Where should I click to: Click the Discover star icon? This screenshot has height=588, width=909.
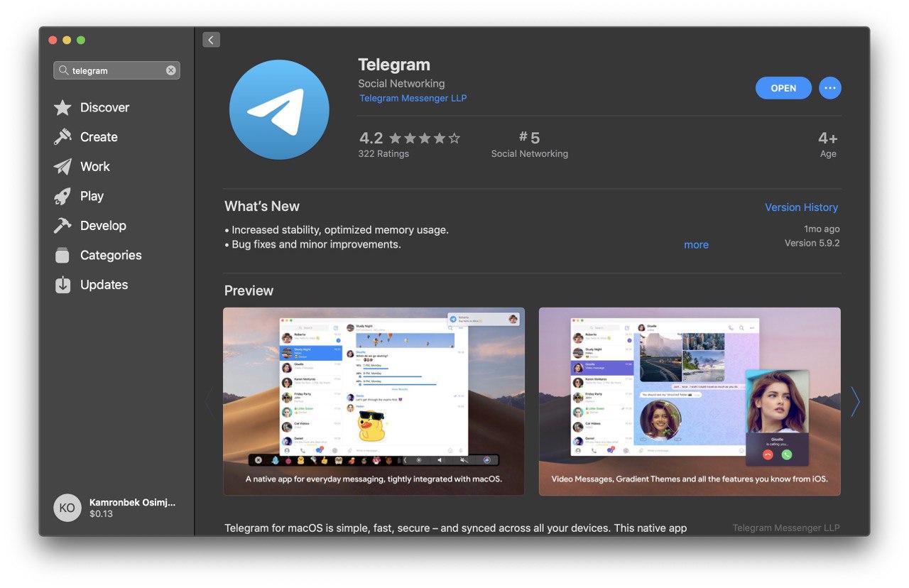[x=62, y=107]
